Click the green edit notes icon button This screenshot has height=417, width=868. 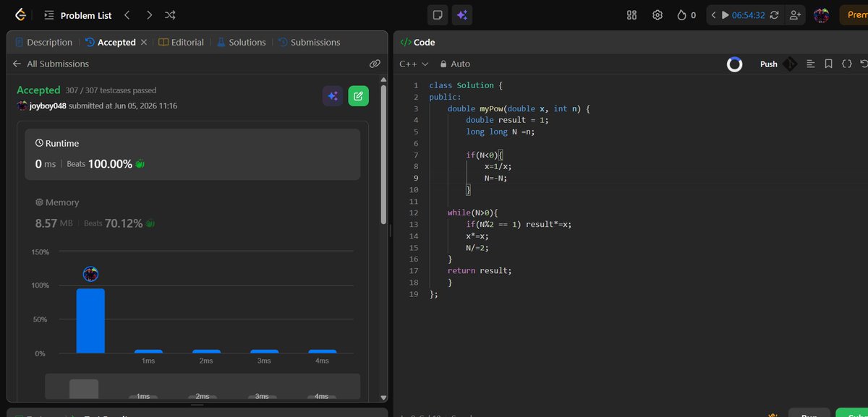pos(358,95)
